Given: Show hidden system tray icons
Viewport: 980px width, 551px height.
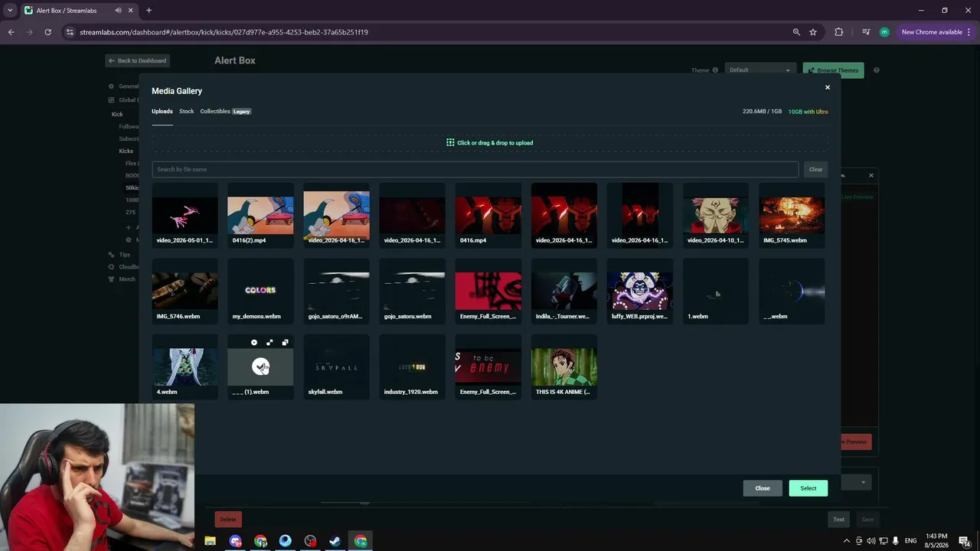Looking at the screenshot, I should pos(846,541).
